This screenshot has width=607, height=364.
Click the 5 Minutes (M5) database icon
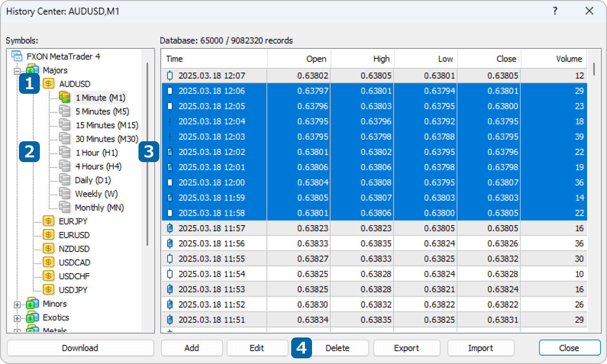click(64, 111)
